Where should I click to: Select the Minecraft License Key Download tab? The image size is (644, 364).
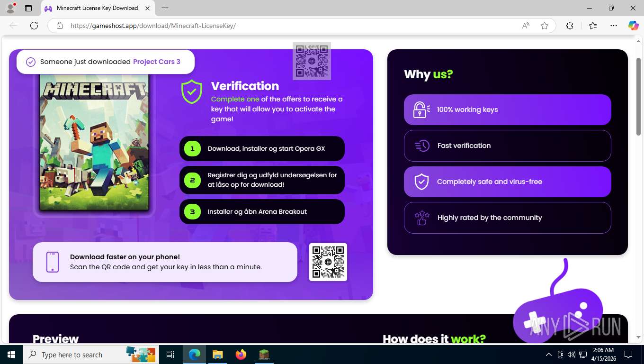tap(98, 8)
